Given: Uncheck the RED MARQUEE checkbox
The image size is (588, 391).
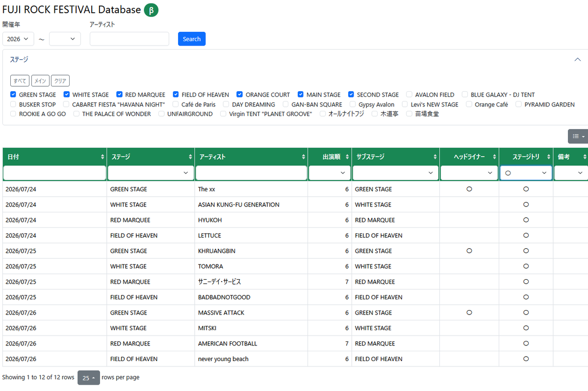Looking at the screenshot, I should click(119, 94).
